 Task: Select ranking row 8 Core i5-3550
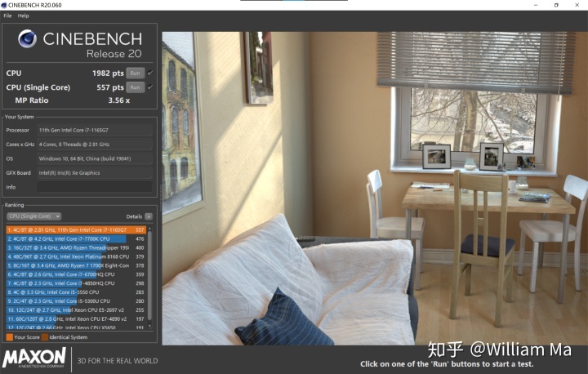[x=76, y=292]
